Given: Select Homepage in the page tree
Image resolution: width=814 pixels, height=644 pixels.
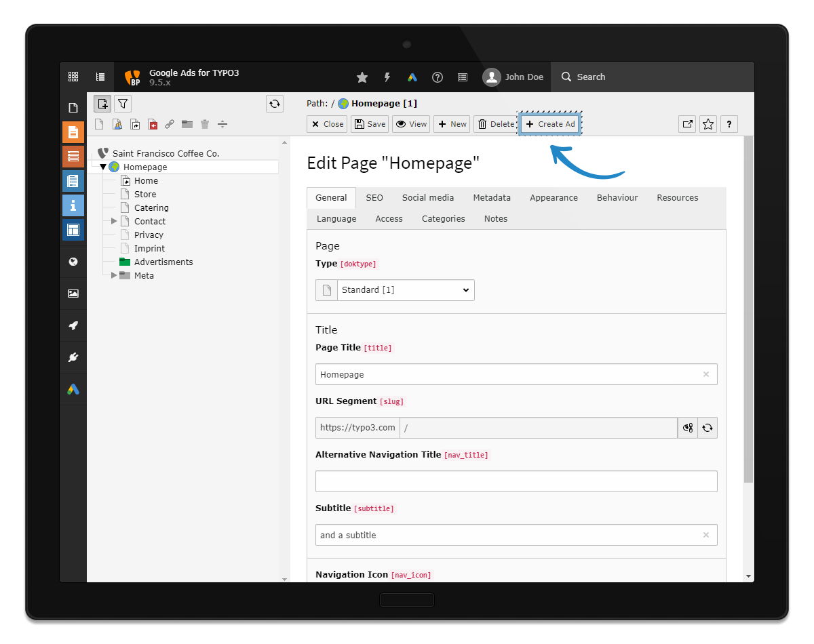Looking at the screenshot, I should tap(145, 167).
